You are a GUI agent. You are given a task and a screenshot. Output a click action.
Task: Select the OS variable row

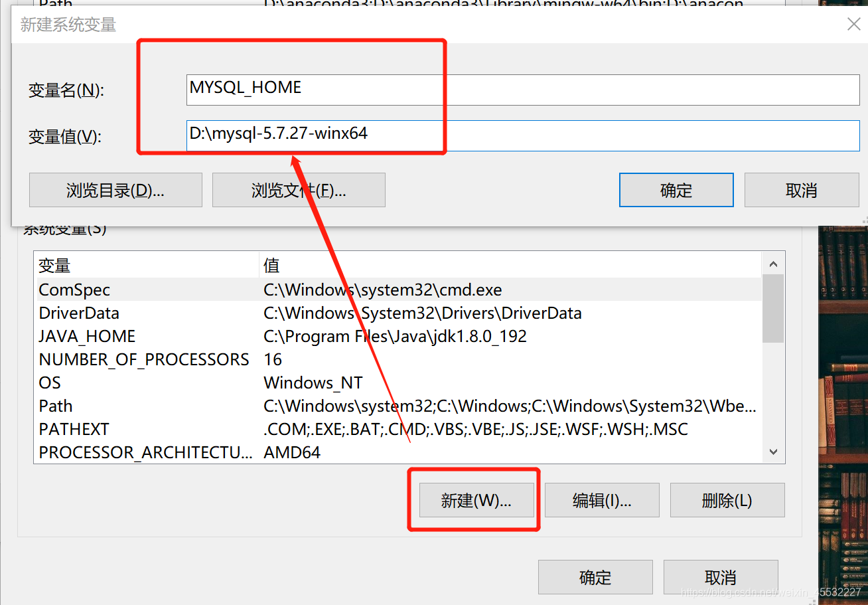click(x=398, y=383)
